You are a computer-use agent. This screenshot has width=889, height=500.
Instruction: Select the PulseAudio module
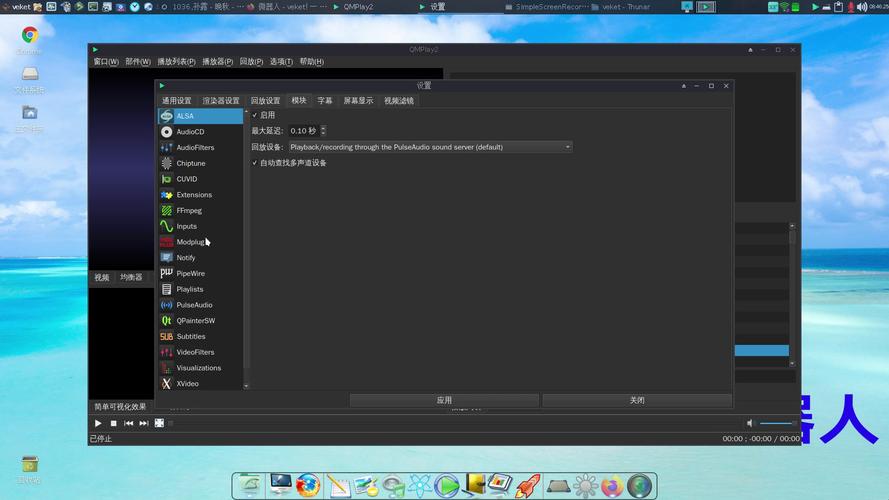(x=201, y=305)
